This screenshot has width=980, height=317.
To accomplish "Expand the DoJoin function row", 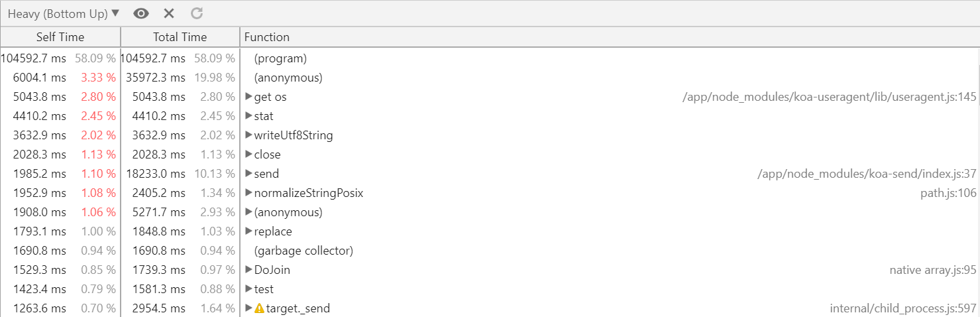I will tap(248, 270).
